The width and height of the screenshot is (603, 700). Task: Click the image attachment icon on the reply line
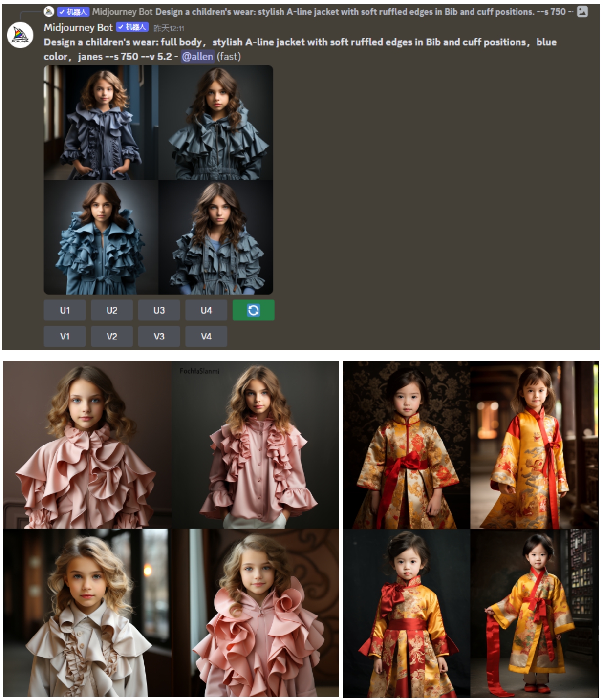[x=582, y=11]
